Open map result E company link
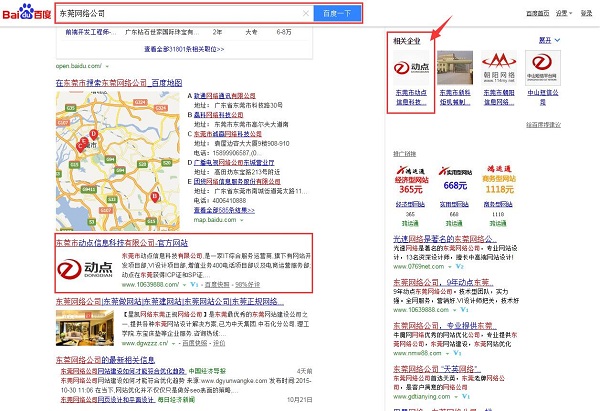Image resolution: width=600 pixels, height=411 pixels. 237,181
